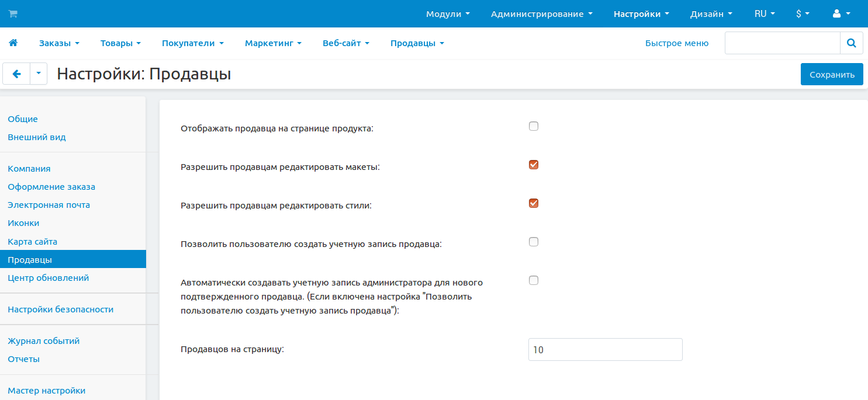The width and height of the screenshot is (868, 400).
Task: Uncheck allow sellers to edit styles
Action: pyautogui.click(x=533, y=203)
